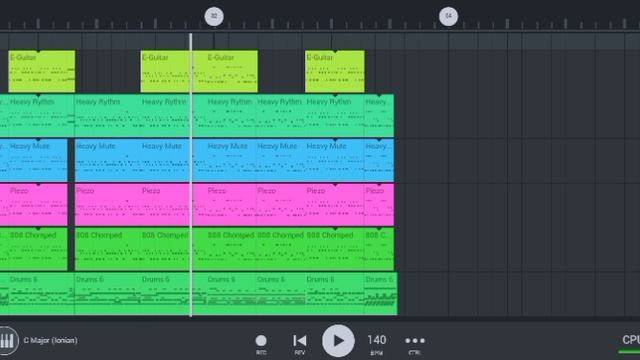Start playback with the Play button
640x360 pixels.
pos(338,341)
